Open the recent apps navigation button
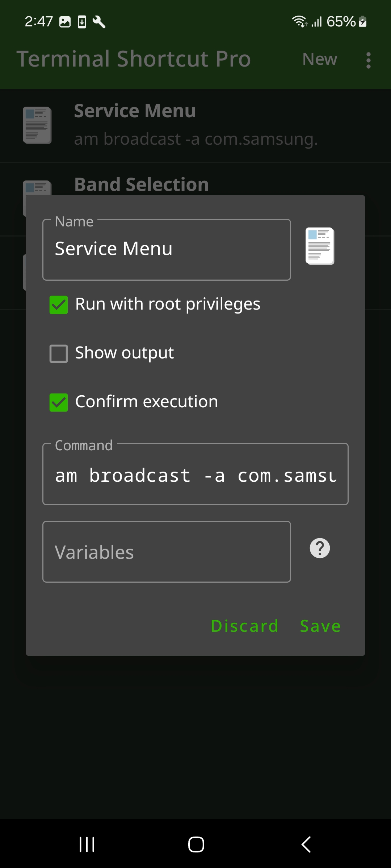This screenshot has width=391, height=868. click(x=87, y=844)
